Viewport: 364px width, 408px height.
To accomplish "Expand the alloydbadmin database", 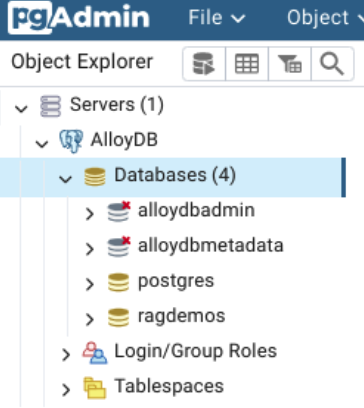I will (89, 214).
